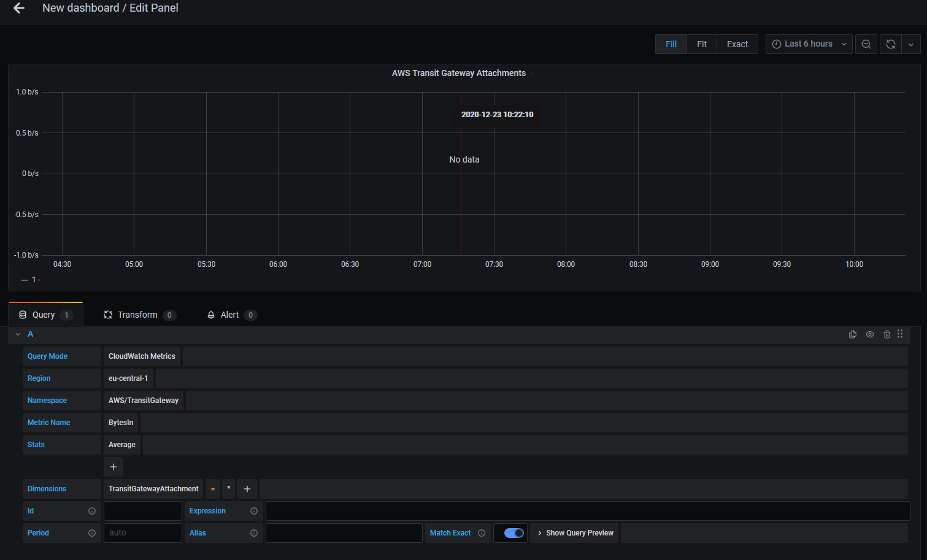Click the Query Mode label
Screen dimensions: 927x560
click(47, 356)
